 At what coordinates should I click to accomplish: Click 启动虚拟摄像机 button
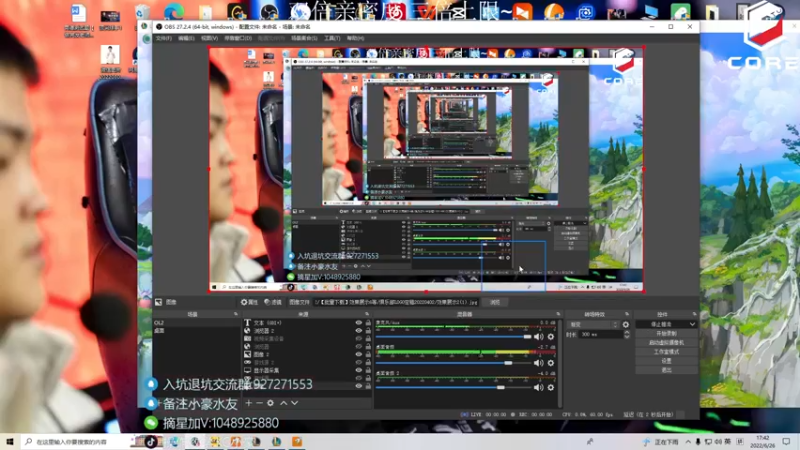(x=666, y=343)
